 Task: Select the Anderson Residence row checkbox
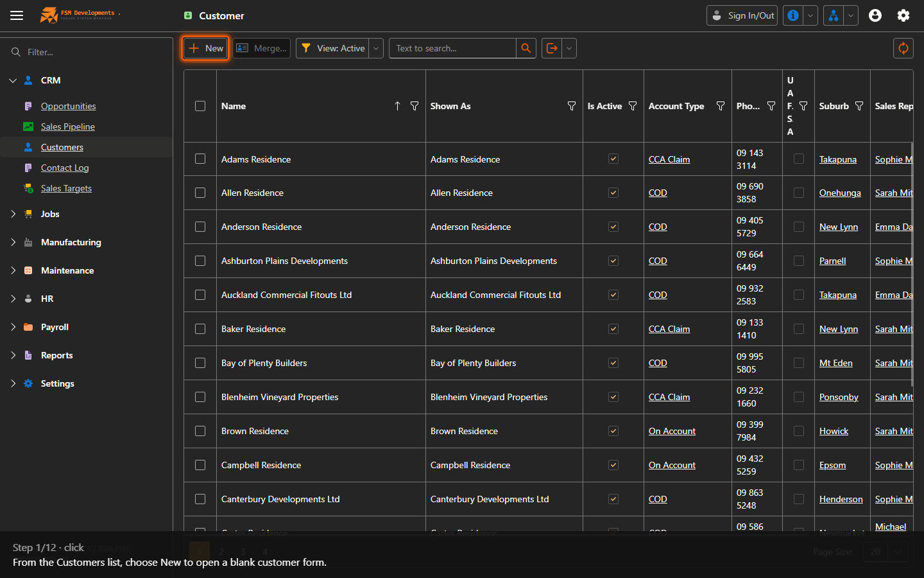[200, 227]
